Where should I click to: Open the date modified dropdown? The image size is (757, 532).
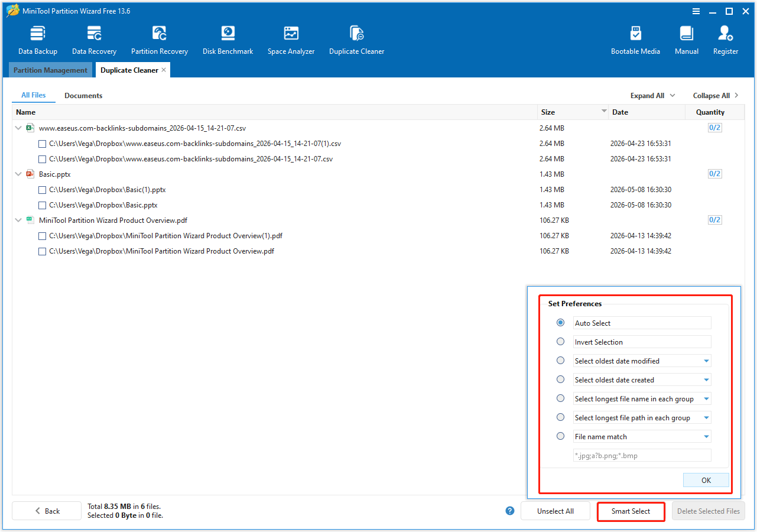pyautogui.click(x=706, y=361)
